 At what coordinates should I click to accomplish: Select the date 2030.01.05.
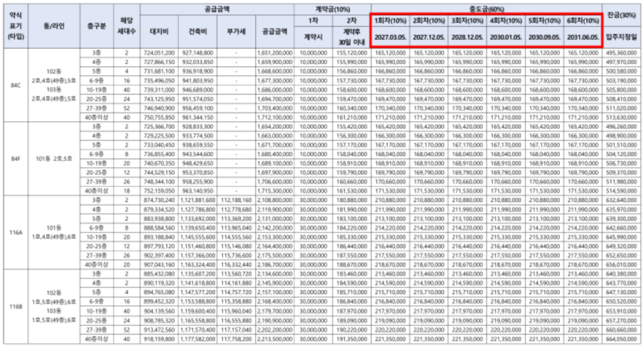coord(506,37)
